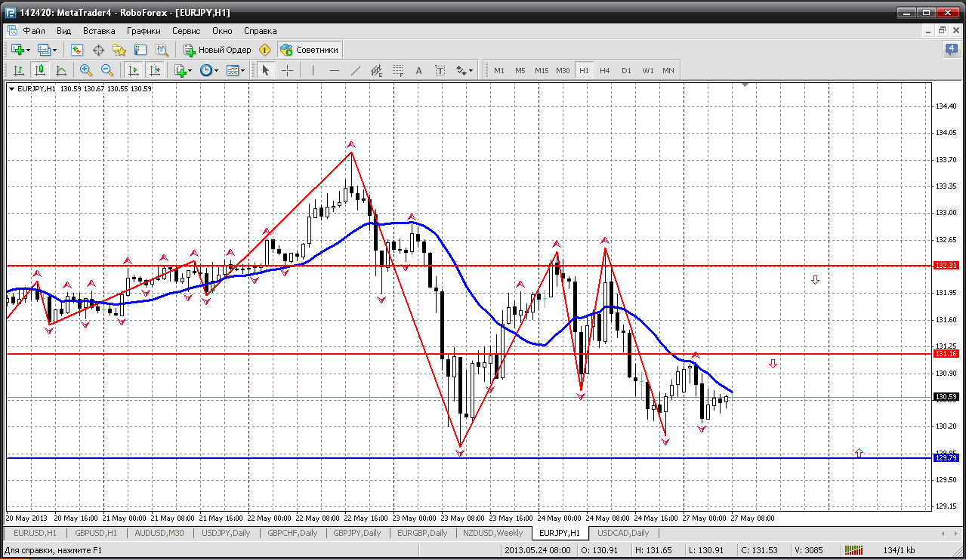Open the Strategy Tester icon
Screen dimensions: 966x560
click(x=162, y=50)
